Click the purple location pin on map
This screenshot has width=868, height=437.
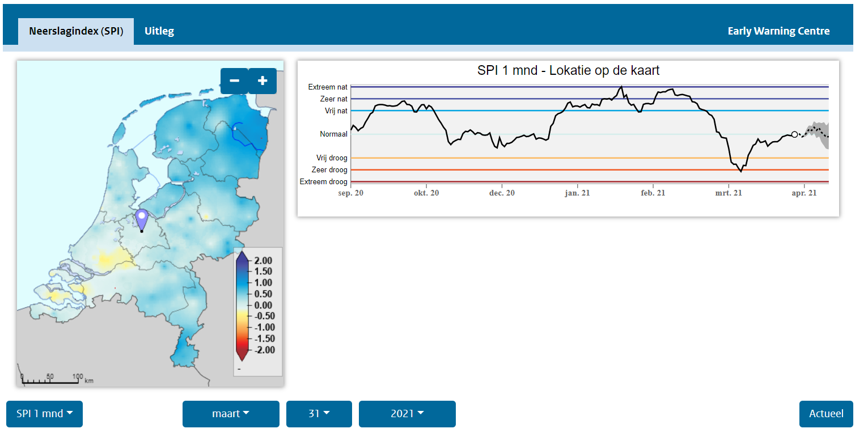point(142,219)
